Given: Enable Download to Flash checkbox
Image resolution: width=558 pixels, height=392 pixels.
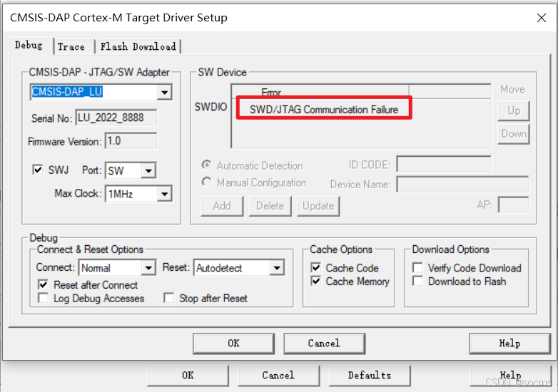Looking at the screenshot, I should coord(417,281).
